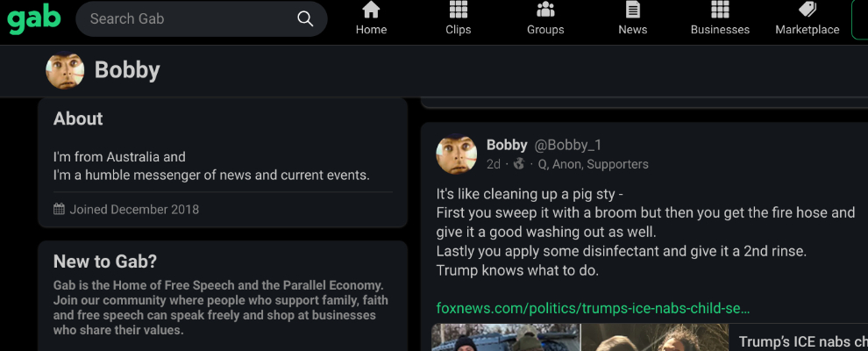Viewport: 868px width, 351px height.
Task: Open the Clips section icon
Action: [x=458, y=10]
